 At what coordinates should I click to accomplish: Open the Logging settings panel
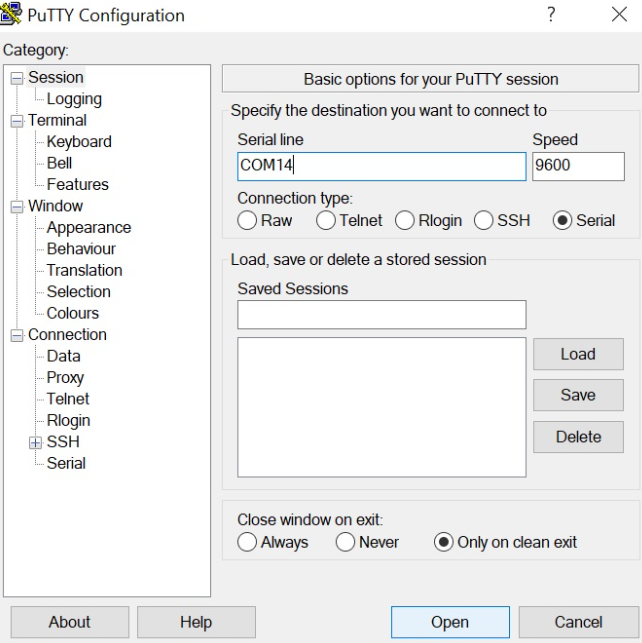coord(73,99)
